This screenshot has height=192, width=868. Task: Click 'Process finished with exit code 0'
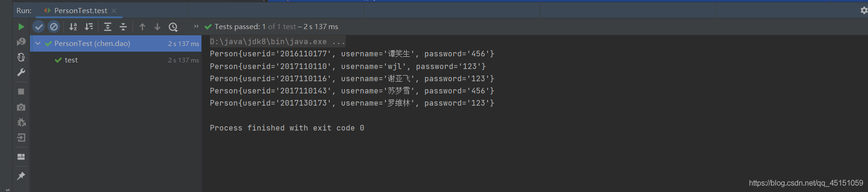click(x=287, y=128)
